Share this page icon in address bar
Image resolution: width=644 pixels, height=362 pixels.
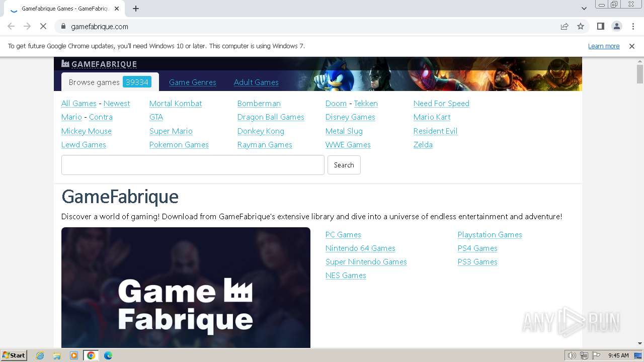(x=565, y=26)
